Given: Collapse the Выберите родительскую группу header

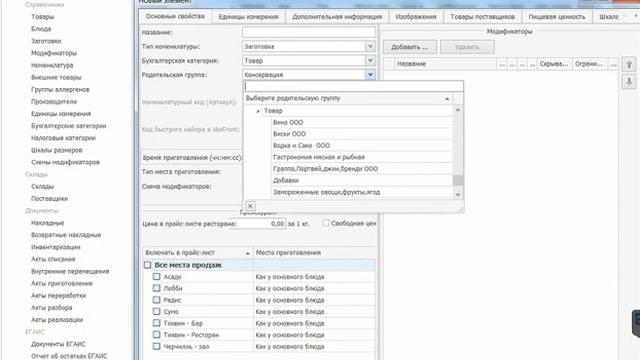Looking at the screenshot, I should tap(447, 99).
